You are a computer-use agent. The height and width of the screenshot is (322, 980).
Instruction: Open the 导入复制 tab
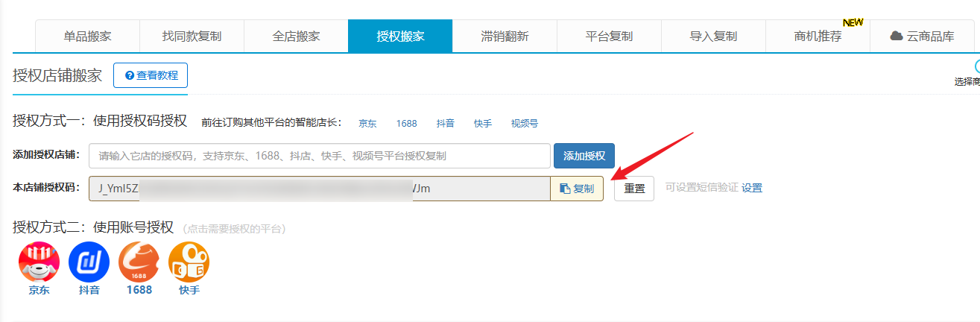[x=713, y=36]
